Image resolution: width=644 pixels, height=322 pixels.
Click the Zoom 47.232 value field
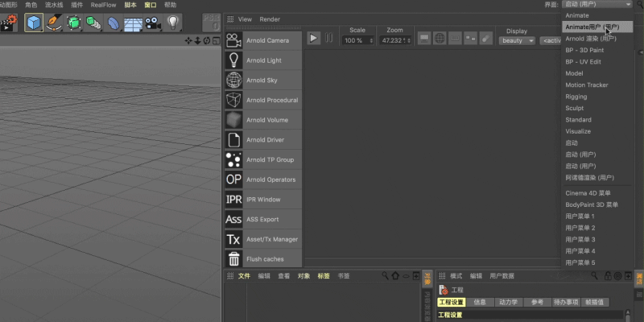tap(394, 41)
